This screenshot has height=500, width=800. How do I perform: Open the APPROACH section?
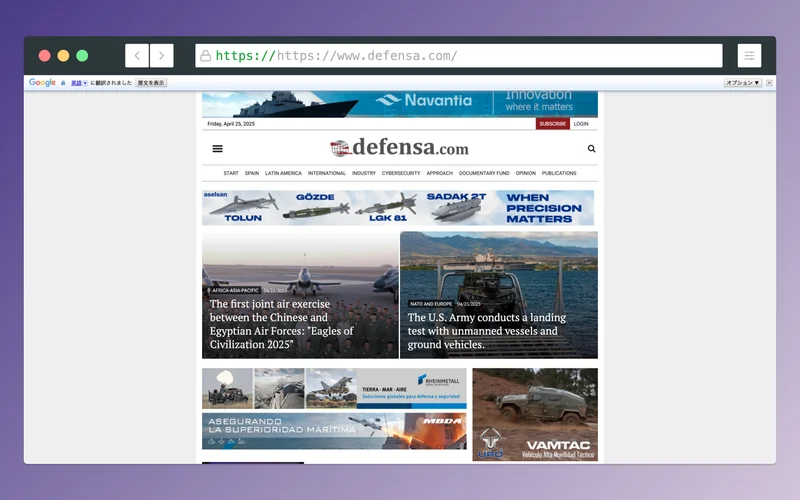point(439,173)
